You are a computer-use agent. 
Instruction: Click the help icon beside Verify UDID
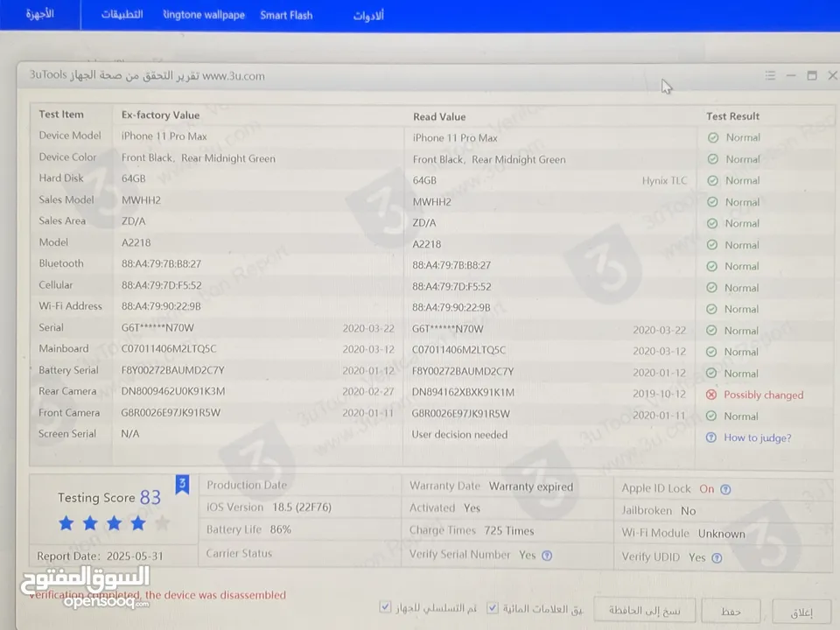(x=717, y=558)
